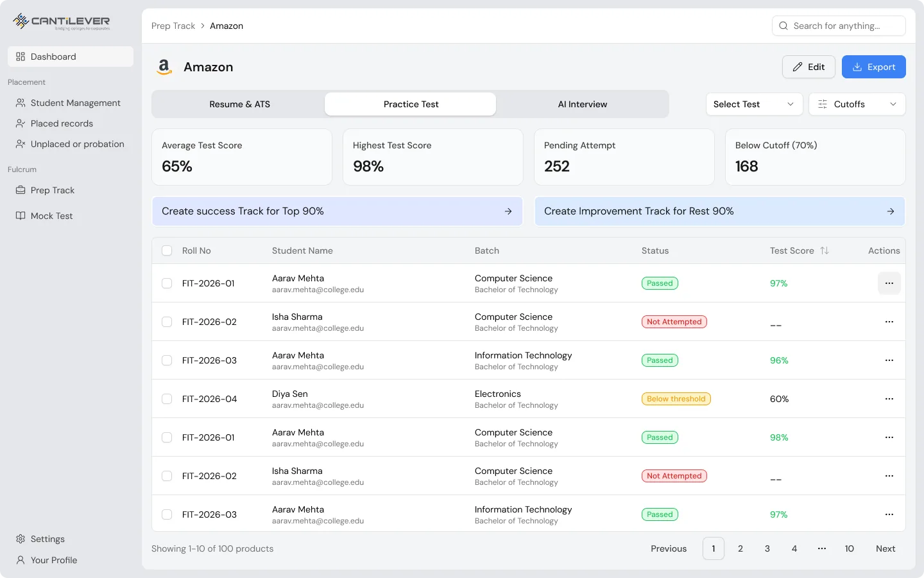
Task: Click the Pending Attempt value 252
Action: click(x=557, y=166)
